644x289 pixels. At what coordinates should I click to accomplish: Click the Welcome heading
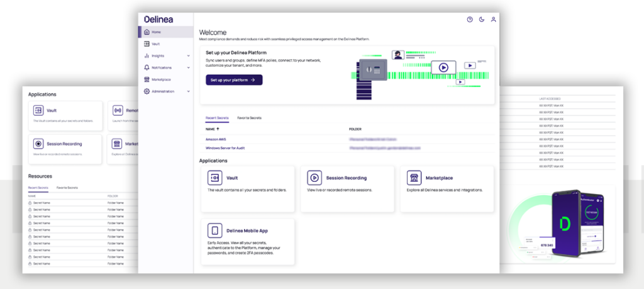pos(213,33)
